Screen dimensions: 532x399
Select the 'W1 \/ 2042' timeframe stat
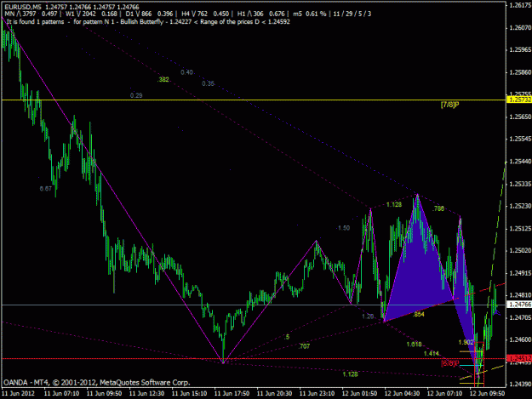tap(81, 14)
